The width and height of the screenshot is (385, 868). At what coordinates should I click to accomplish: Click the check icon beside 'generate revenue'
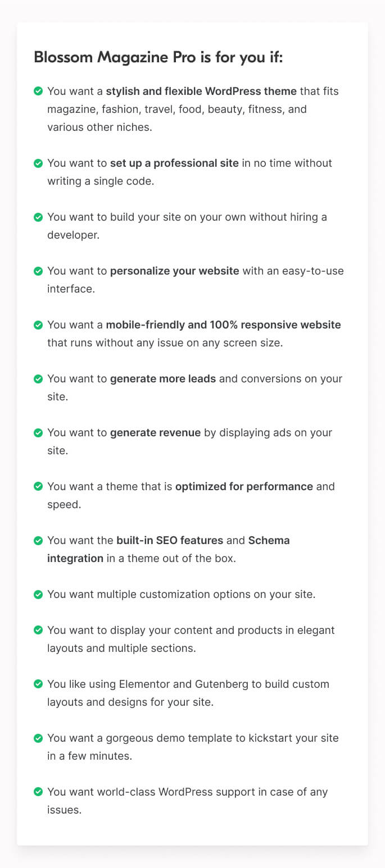[38, 432]
